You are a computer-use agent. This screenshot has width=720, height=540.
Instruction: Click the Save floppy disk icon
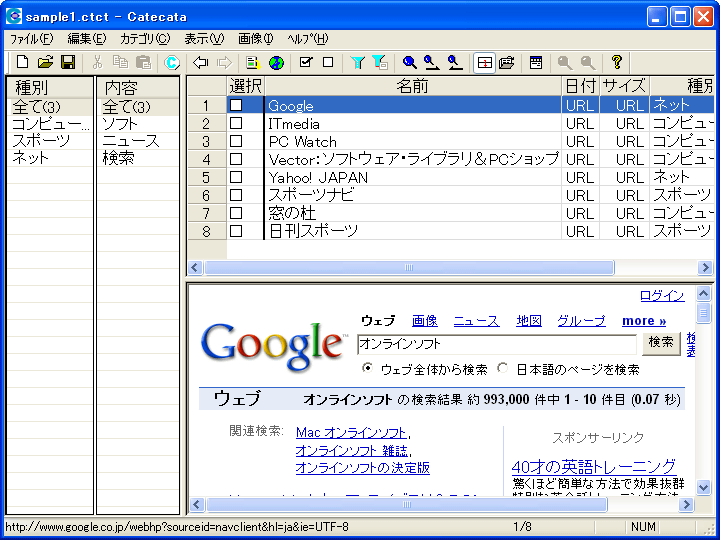pyautogui.click(x=68, y=62)
